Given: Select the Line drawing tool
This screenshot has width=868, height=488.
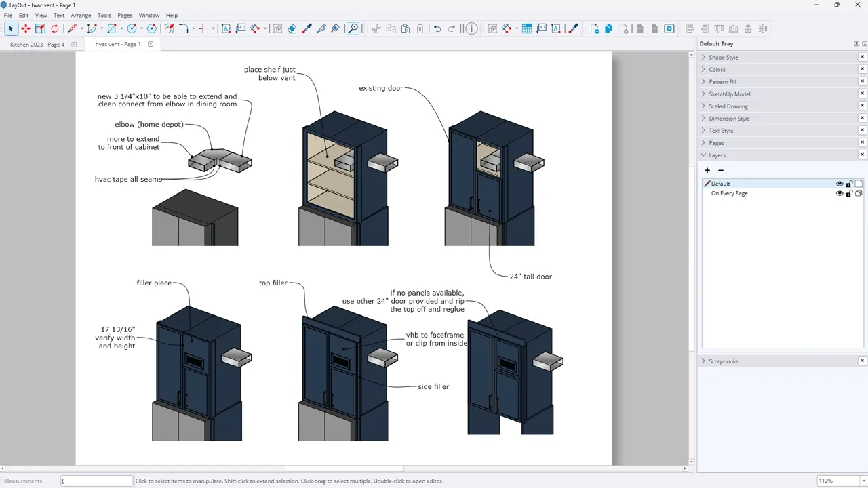Looking at the screenshot, I should point(72,28).
